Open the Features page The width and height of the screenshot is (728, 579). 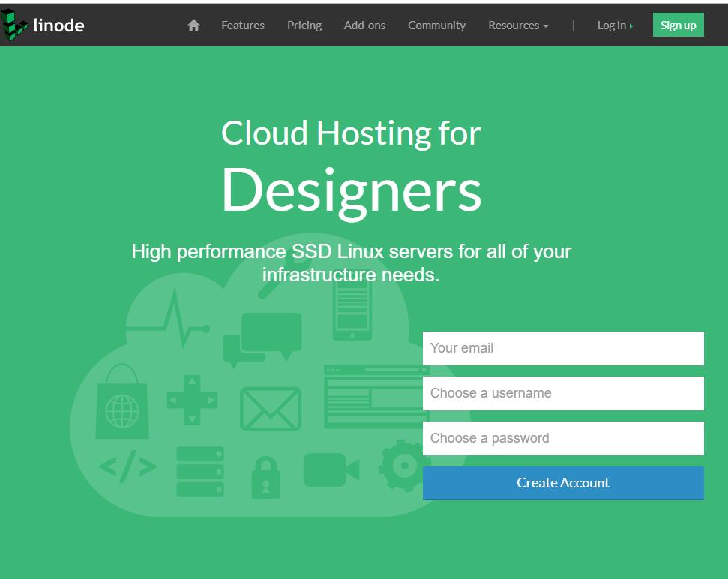[243, 25]
